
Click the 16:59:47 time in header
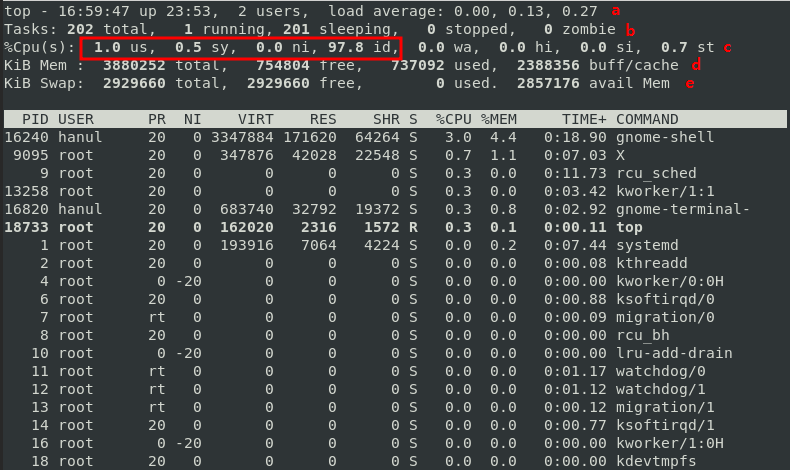94,11
